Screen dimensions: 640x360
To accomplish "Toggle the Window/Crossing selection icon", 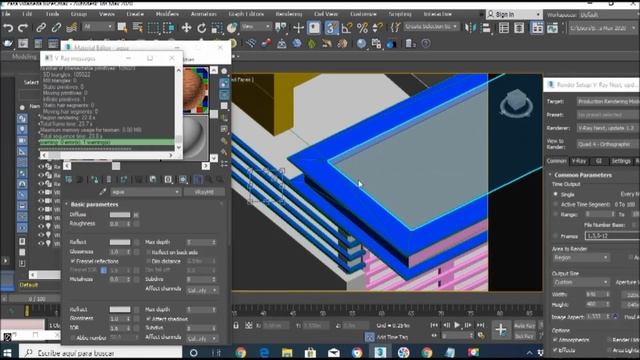I will pyautogui.click(x=169, y=28).
